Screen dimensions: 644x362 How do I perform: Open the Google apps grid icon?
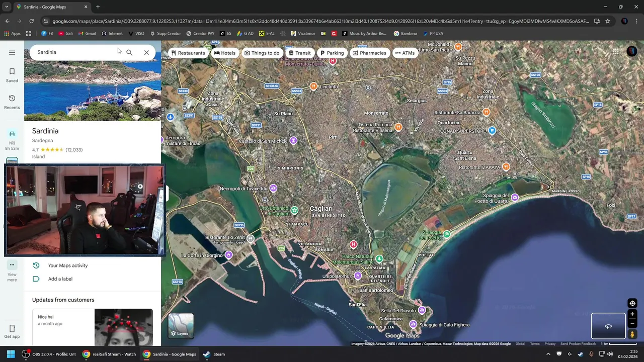pos(616,51)
